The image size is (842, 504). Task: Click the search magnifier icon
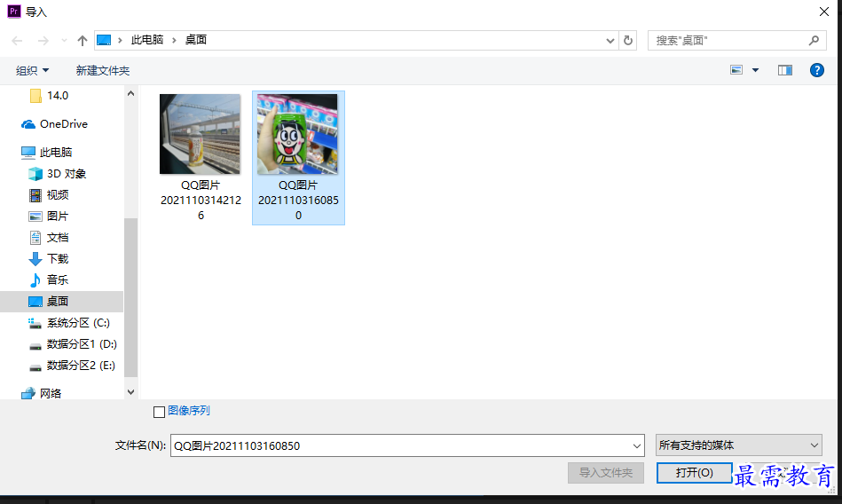coord(814,40)
